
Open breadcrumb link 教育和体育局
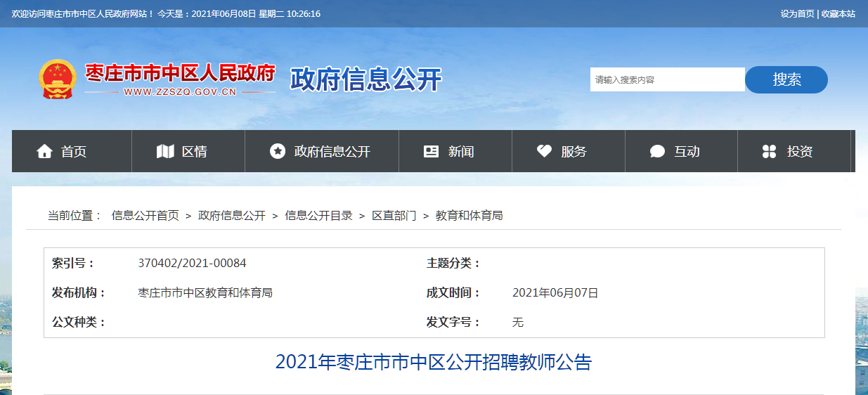(x=469, y=216)
